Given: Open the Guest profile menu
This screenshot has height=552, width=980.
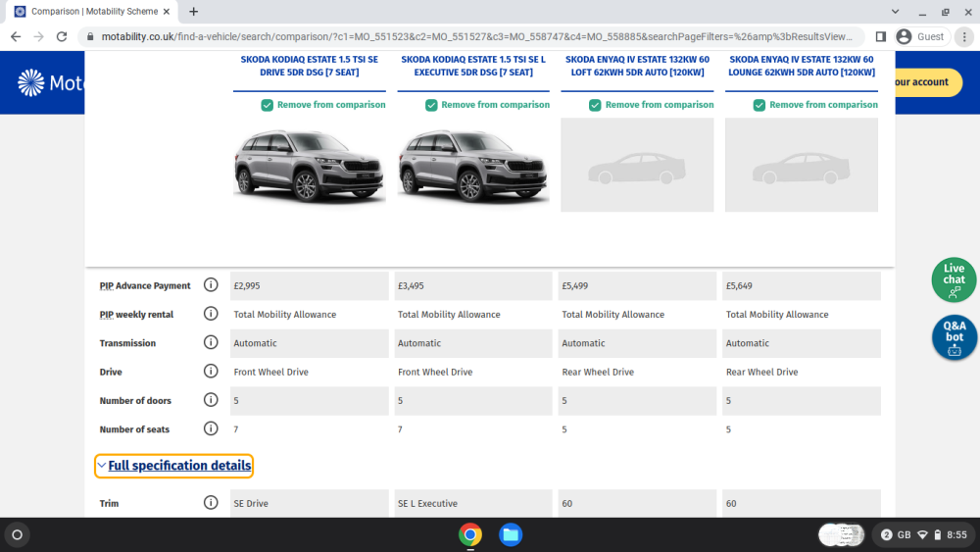Looking at the screenshot, I should (921, 37).
